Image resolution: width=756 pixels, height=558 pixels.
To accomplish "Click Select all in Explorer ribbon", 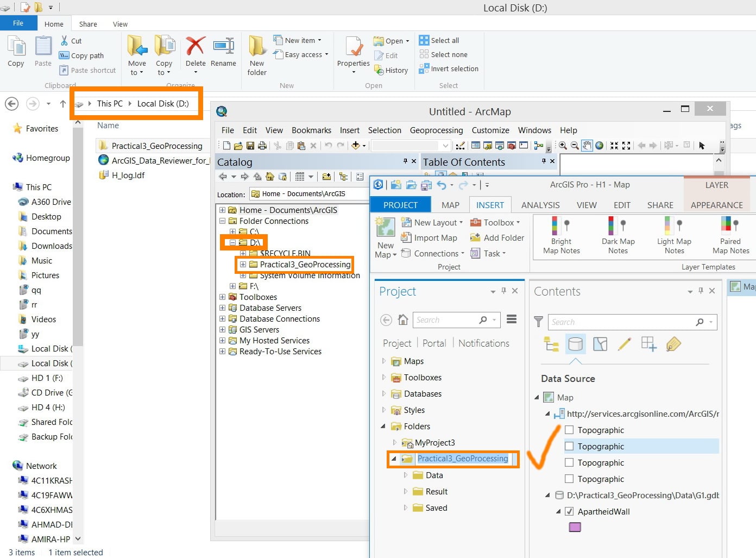I will pyautogui.click(x=439, y=40).
